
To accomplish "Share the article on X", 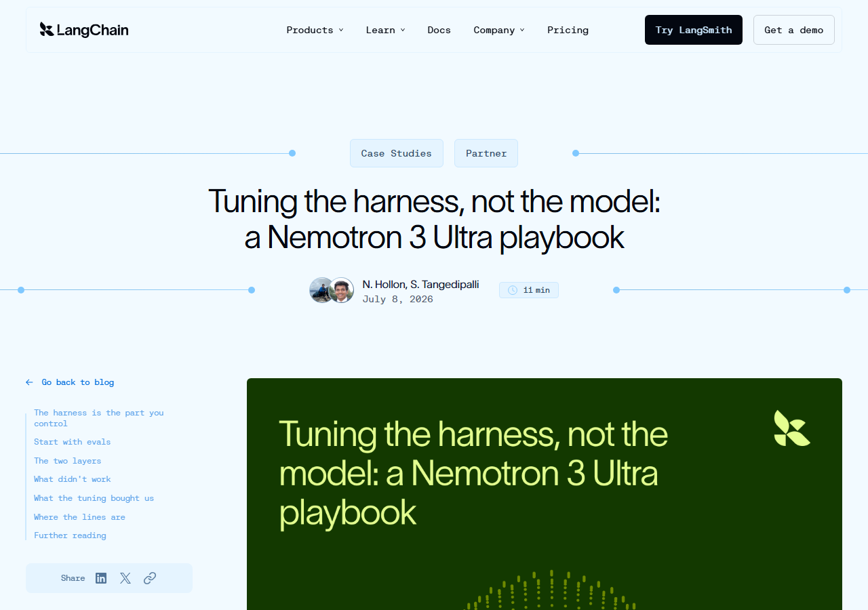I will coord(125,578).
